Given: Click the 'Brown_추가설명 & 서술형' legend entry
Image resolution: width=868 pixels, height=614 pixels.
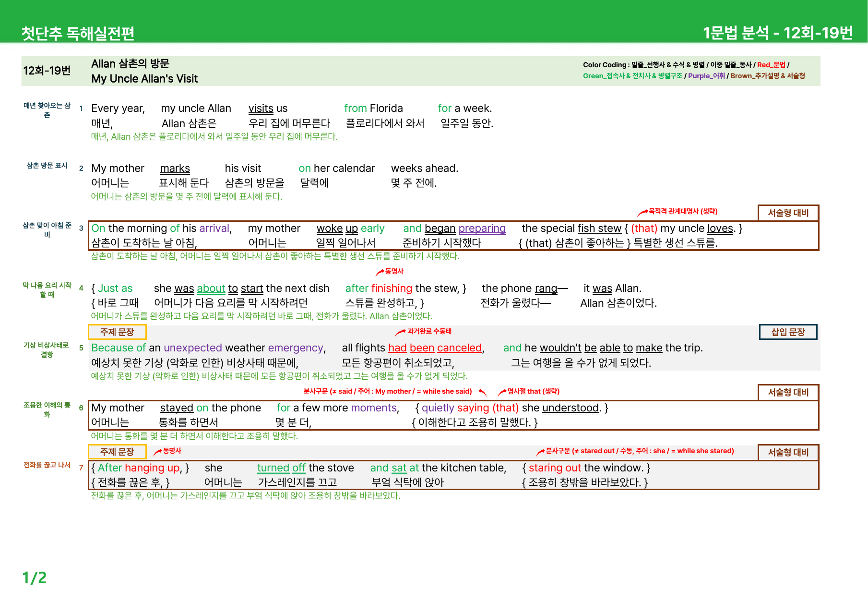Looking at the screenshot, I should point(768,76).
